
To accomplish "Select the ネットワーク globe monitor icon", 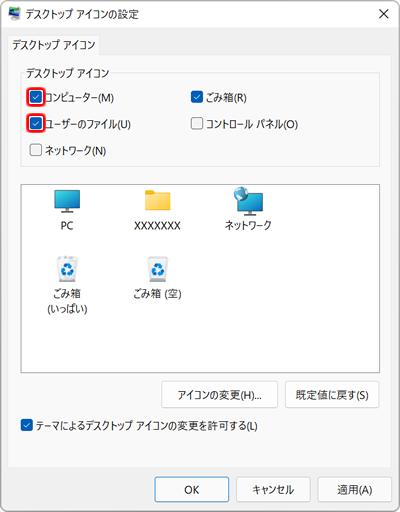I will click(x=248, y=201).
